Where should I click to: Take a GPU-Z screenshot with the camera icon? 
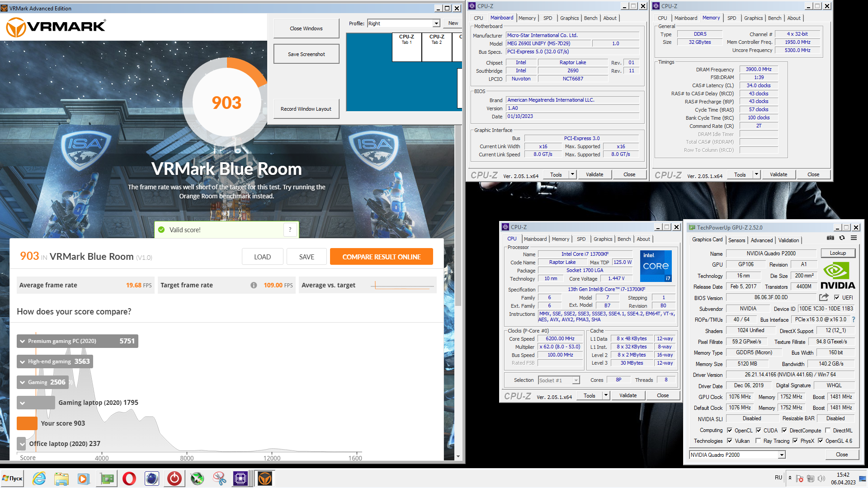(830, 238)
